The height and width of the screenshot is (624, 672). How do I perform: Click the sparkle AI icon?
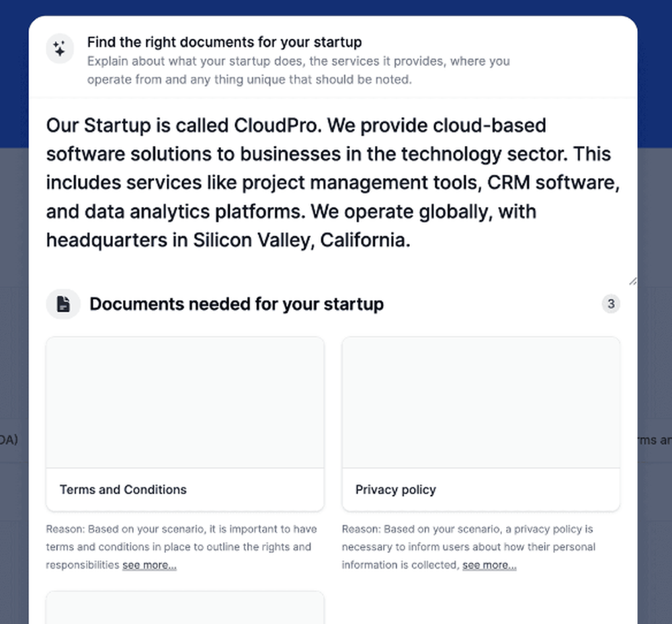[x=60, y=48]
